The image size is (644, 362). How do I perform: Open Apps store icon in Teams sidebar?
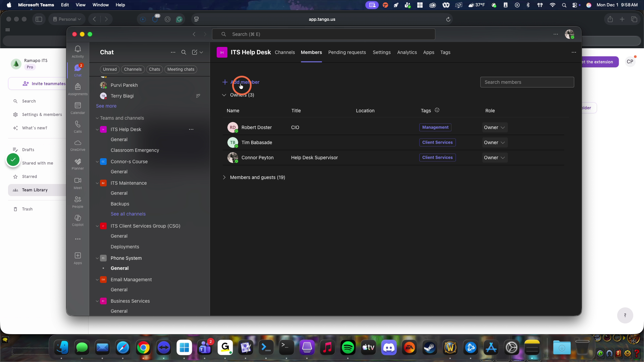(x=77, y=258)
